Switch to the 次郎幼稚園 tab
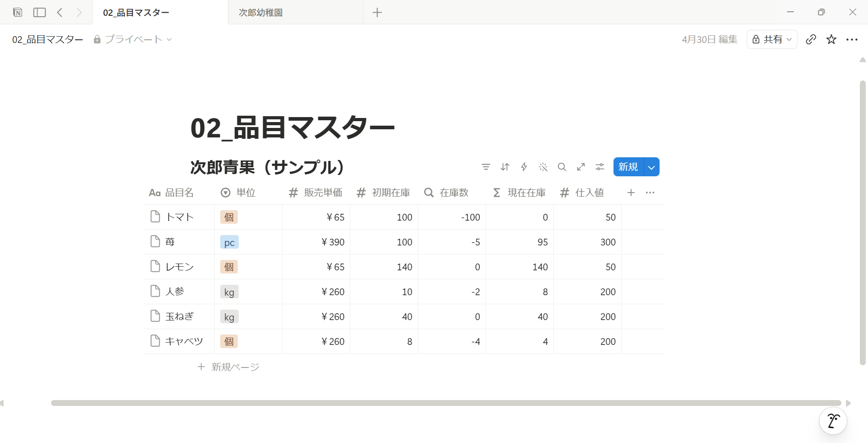 click(296, 12)
